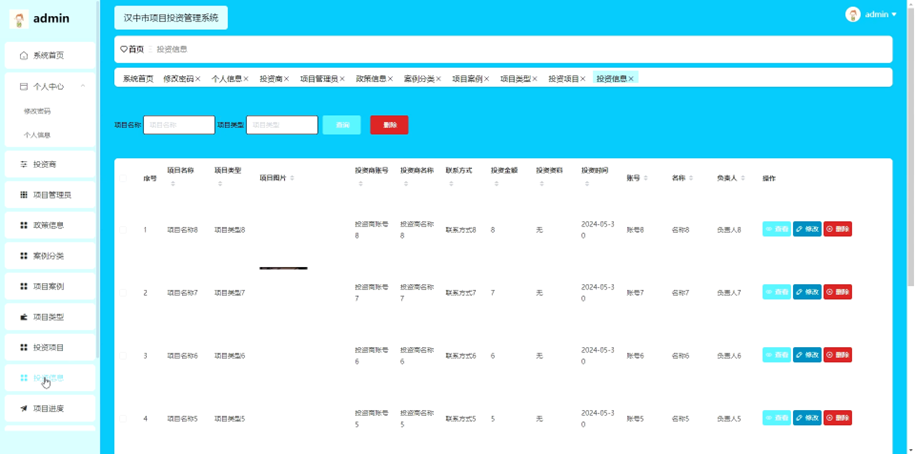Delete row 项目名称5 with 删除 button

[837, 418]
